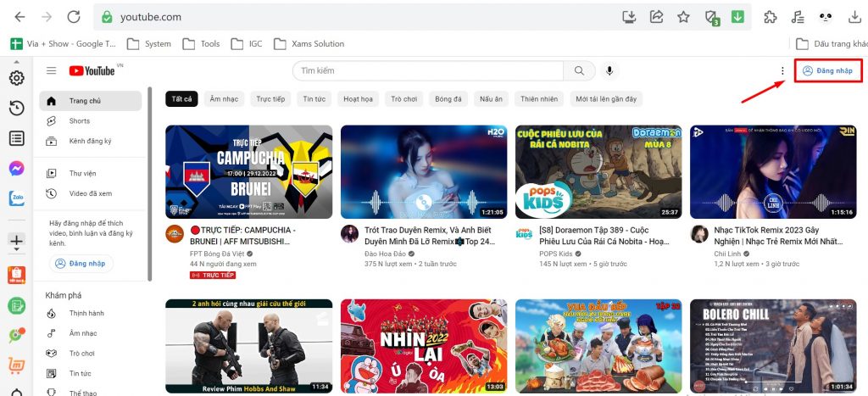Screen dimensions: 868x396
Task: Click the Đăng nhập button in the sidebar
Action: point(81,264)
